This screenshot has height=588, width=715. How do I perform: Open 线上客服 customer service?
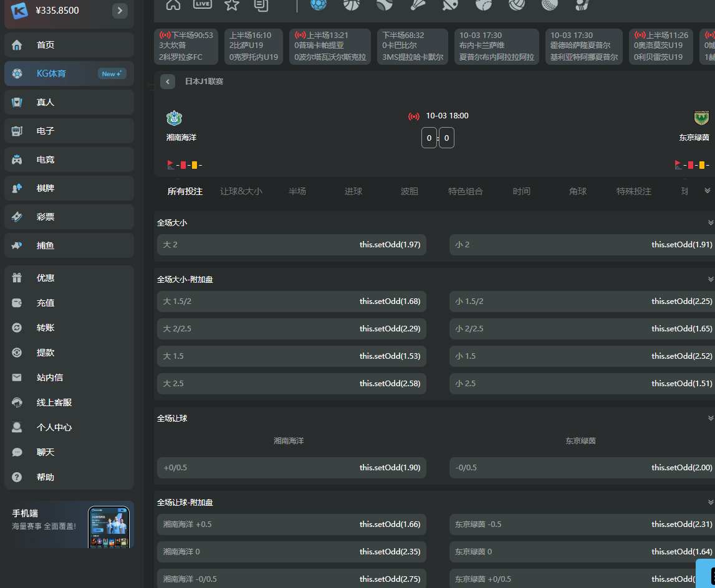point(54,402)
